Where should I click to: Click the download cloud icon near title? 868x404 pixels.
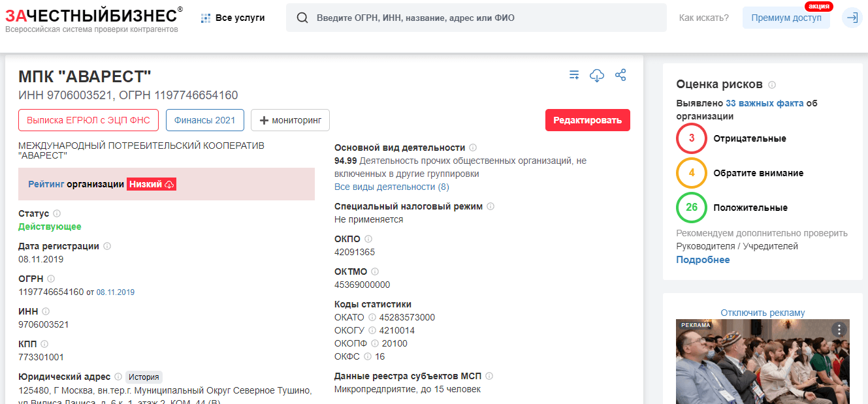pos(597,76)
